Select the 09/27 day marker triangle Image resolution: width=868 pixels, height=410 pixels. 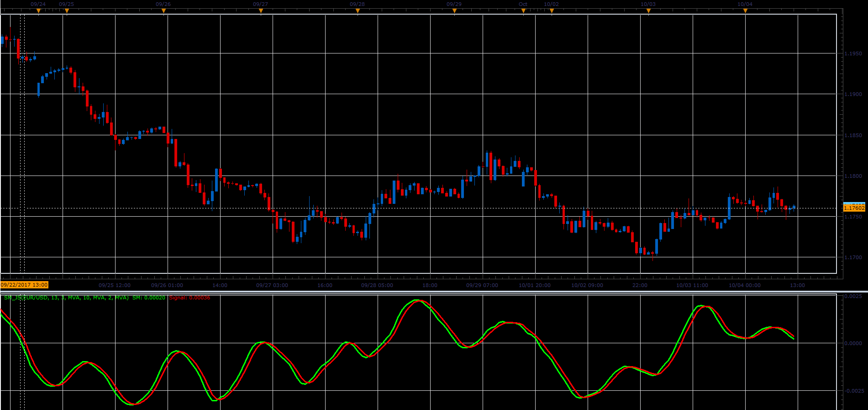pos(261,11)
